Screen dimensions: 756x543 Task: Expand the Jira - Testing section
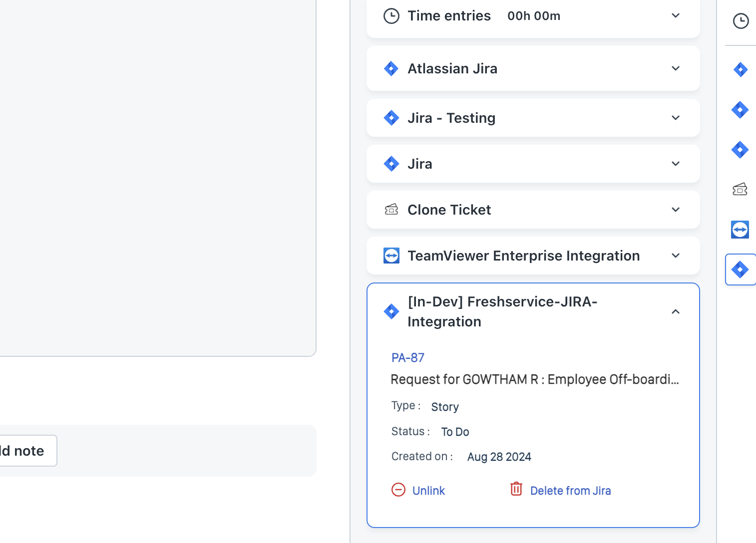click(x=676, y=118)
